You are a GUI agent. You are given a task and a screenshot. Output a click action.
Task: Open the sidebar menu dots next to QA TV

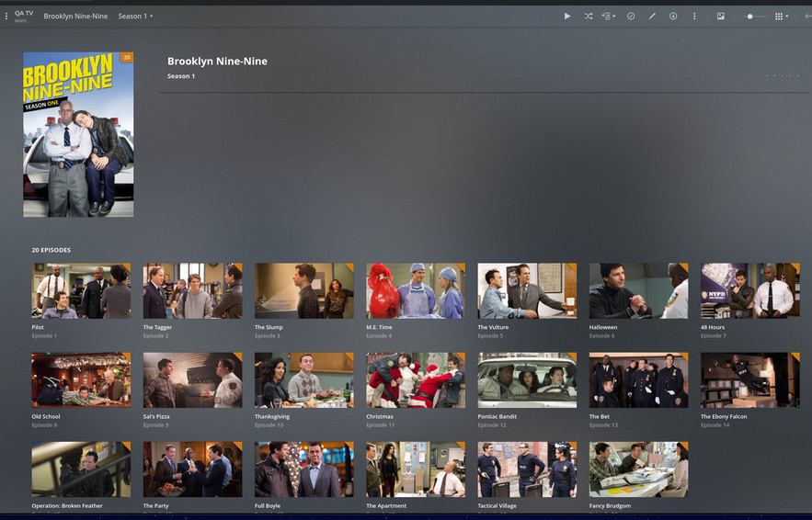6,17
